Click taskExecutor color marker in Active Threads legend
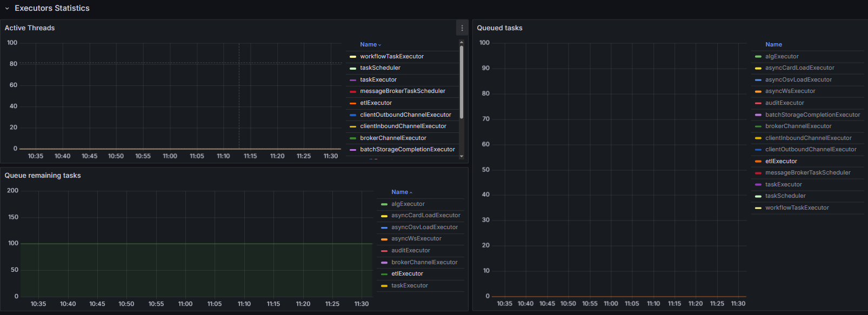Viewport: 868px width, 315px height. [x=353, y=80]
